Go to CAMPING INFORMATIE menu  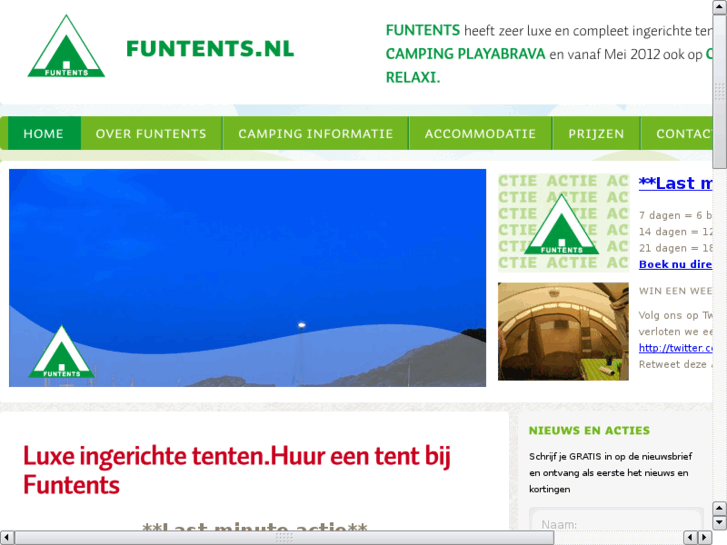click(x=316, y=134)
